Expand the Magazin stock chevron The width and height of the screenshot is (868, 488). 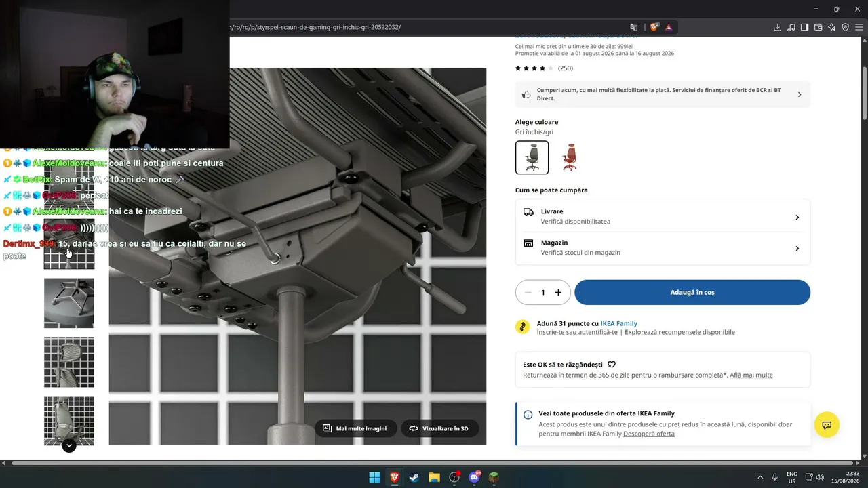tap(797, 248)
